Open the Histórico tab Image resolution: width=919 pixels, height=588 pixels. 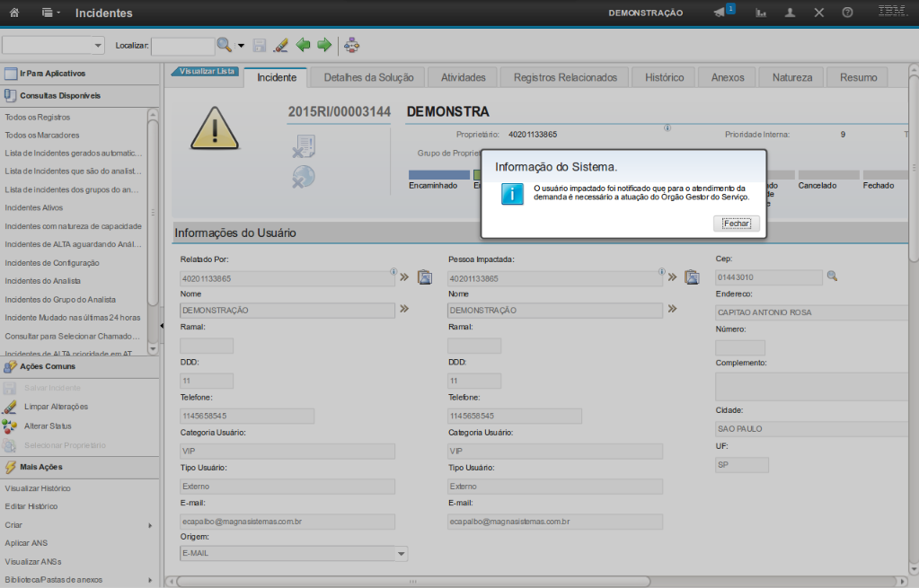[x=664, y=77]
